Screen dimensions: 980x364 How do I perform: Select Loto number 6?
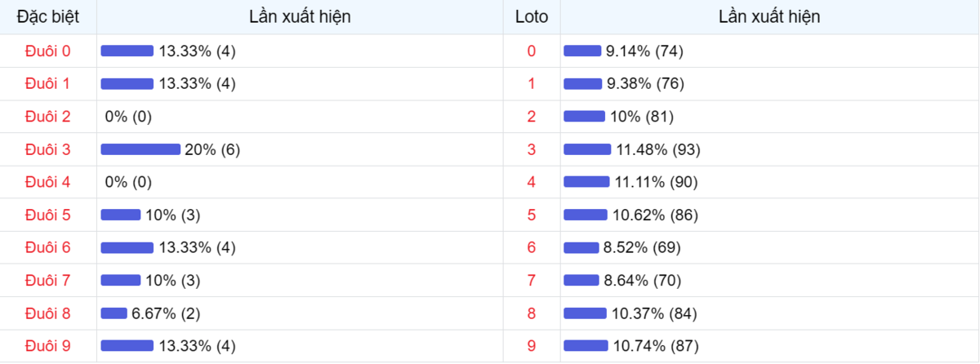[x=532, y=248]
